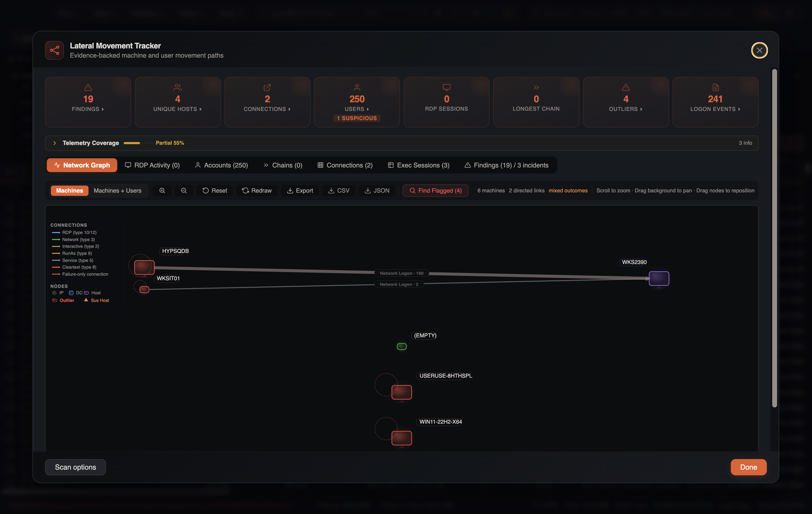
Task: Click the 3 info label
Action: point(745,143)
